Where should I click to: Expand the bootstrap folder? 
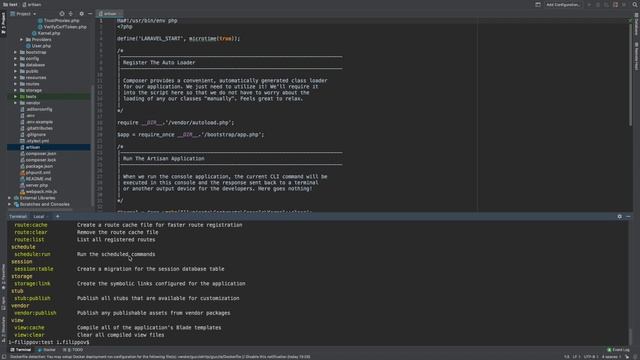[16, 52]
